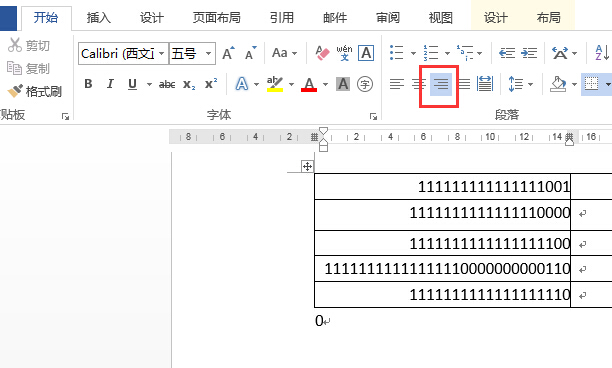Open text effects dropdown arrow
Image resolution: width=612 pixels, height=368 pixels.
[256, 84]
